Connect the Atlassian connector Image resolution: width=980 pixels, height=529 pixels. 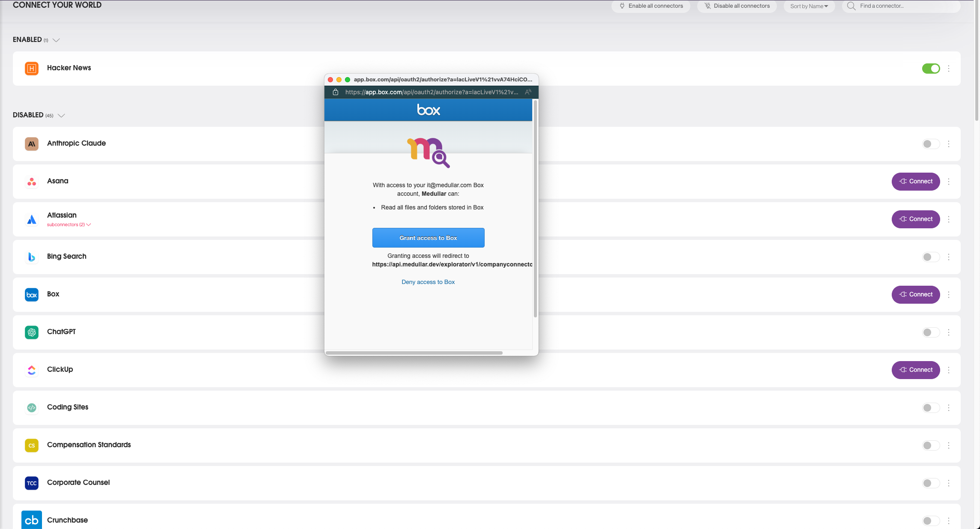916,219
